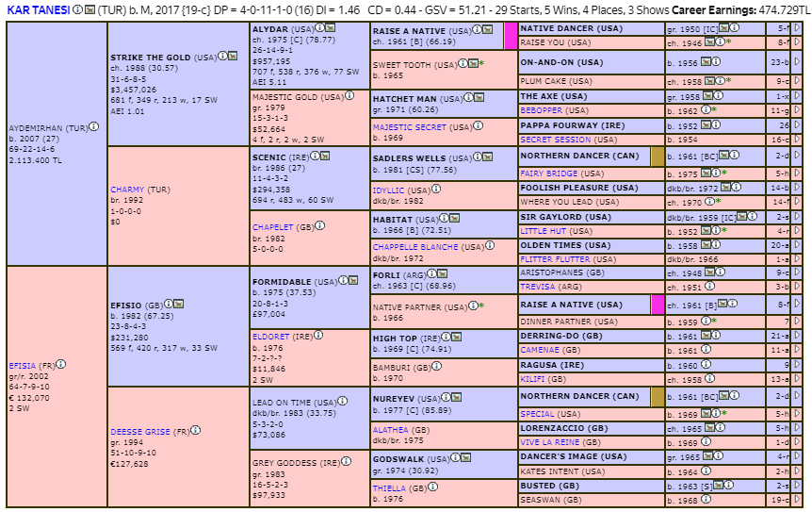Open the BEBOPPER link
This screenshot has height=512, width=812.
541,110
